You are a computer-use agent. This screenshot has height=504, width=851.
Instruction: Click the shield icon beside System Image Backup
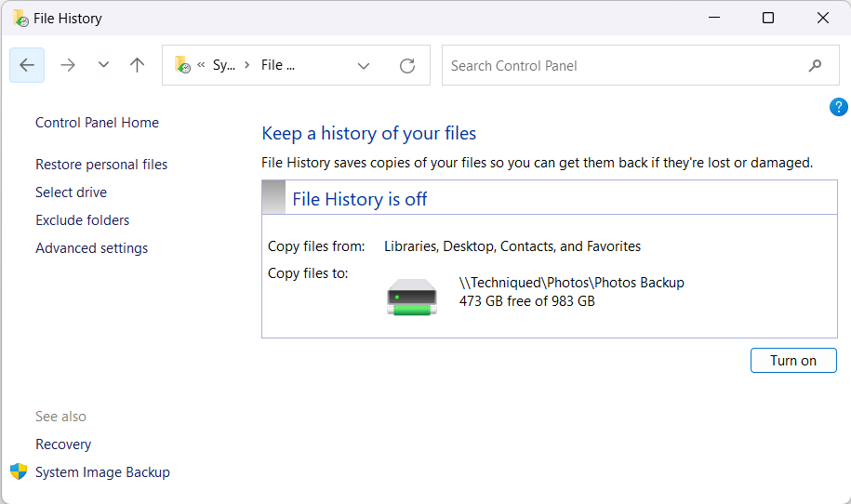coord(19,471)
